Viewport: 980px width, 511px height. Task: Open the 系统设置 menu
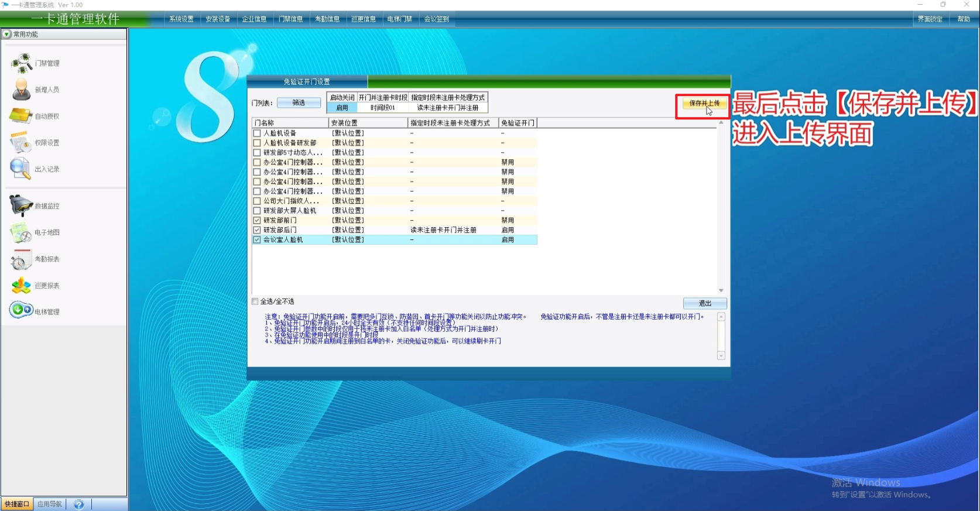181,19
